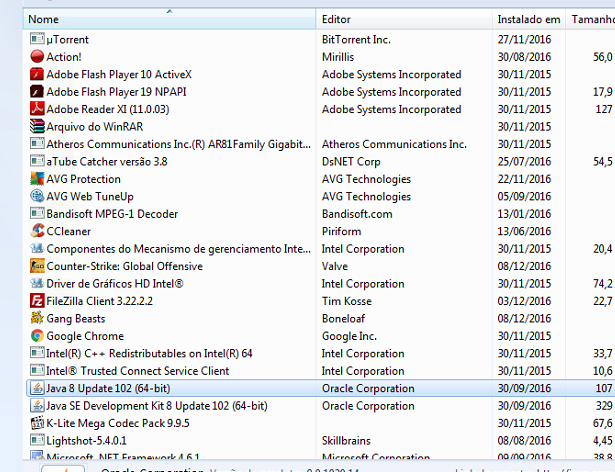Click the AVG Web TuneUp globe icon
The width and height of the screenshot is (615, 472).
(x=37, y=196)
